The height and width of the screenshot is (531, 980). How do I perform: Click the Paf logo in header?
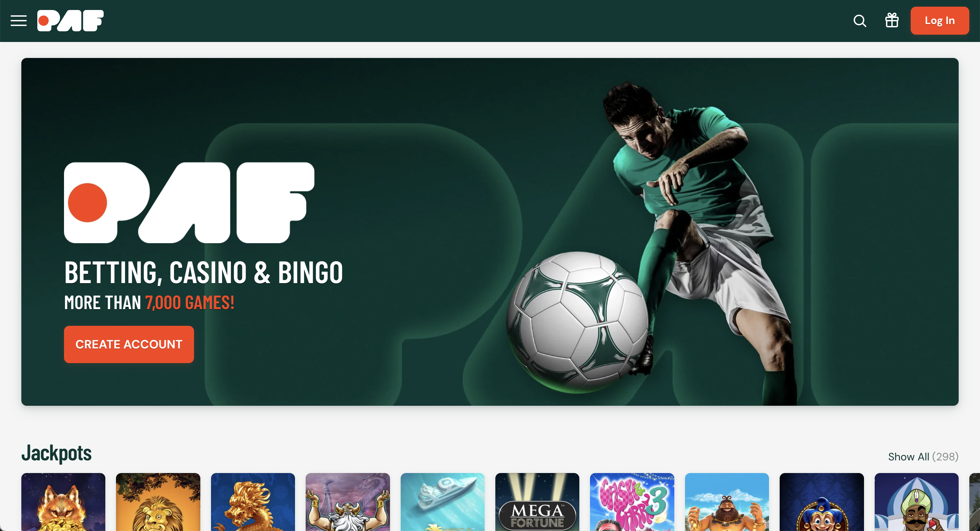tap(70, 21)
